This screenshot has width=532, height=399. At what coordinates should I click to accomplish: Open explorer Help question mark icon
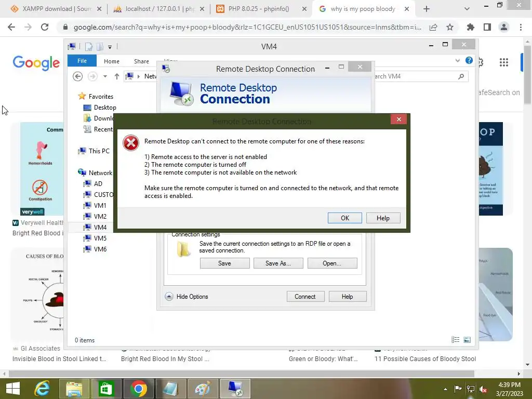(x=469, y=60)
